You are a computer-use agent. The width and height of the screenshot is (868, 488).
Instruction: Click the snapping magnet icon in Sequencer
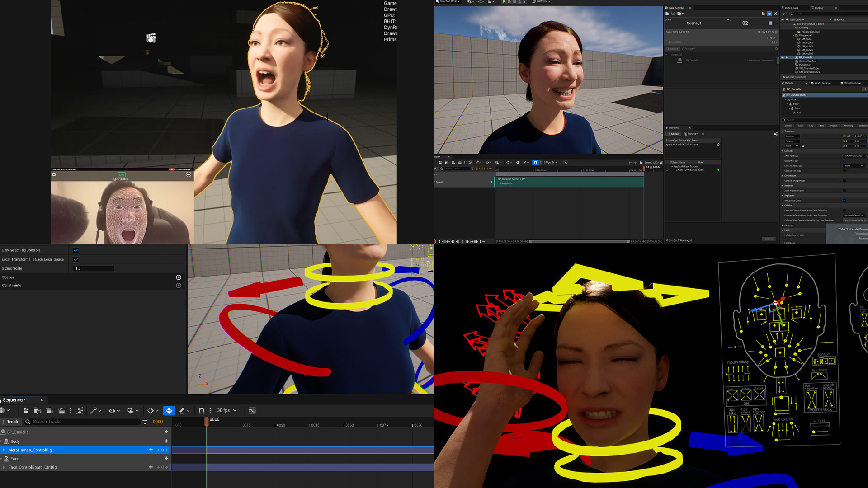tap(202, 410)
